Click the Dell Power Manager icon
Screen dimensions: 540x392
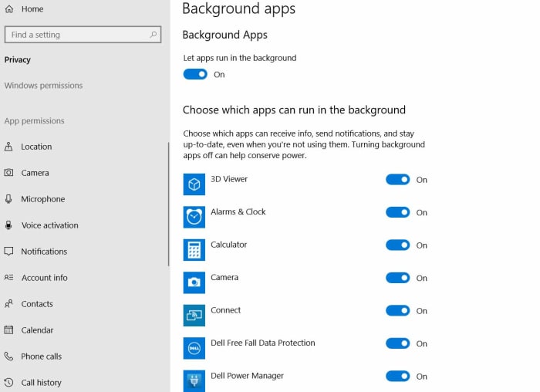point(194,380)
